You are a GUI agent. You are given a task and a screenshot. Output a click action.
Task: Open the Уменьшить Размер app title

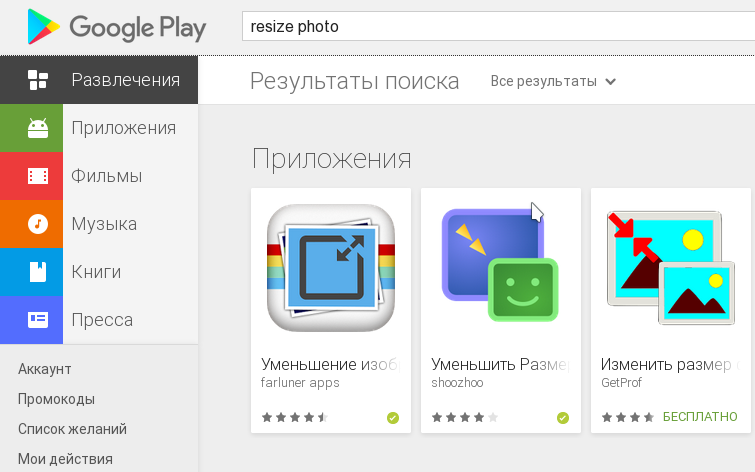coord(501,365)
